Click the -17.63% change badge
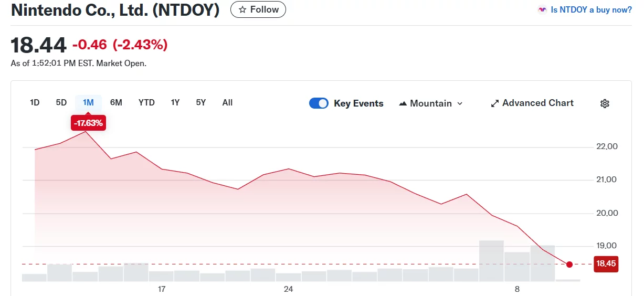This screenshot has width=644, height=296. pyautogui.click(x=88, y=124)
